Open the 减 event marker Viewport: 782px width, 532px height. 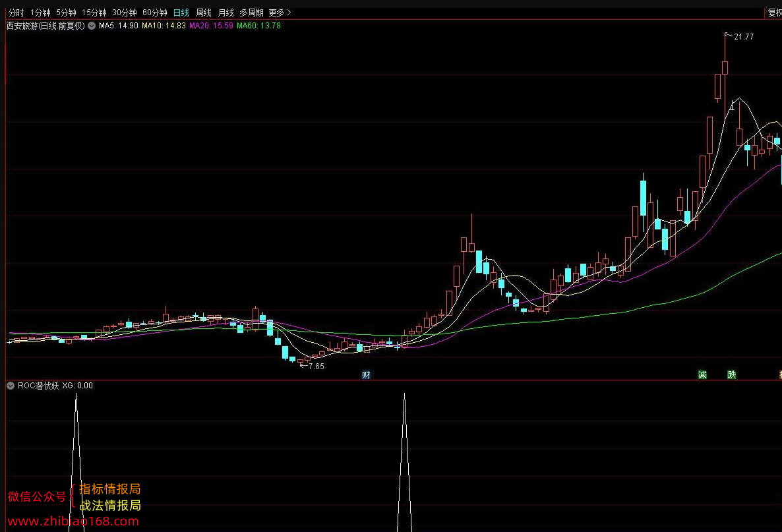point(702,374)
